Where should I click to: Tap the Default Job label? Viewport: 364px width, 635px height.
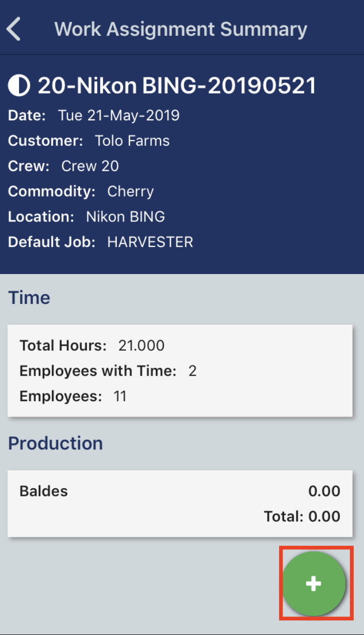[x=52, y=242]
